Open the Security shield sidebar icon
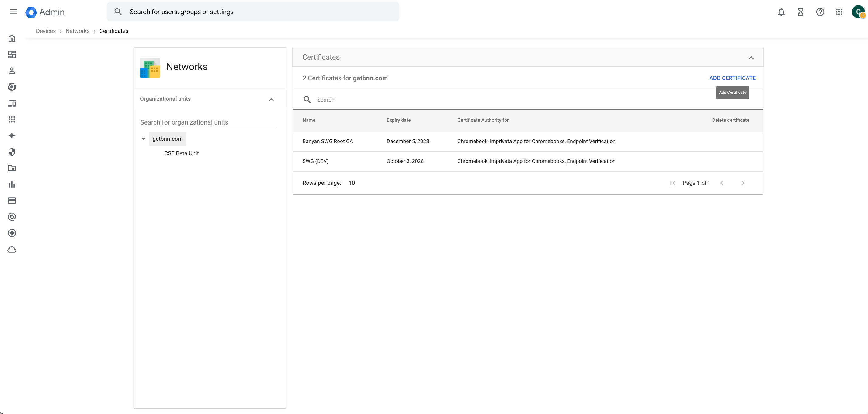The height and width of the screenshot is (414, 868). (x=12, y=152)
